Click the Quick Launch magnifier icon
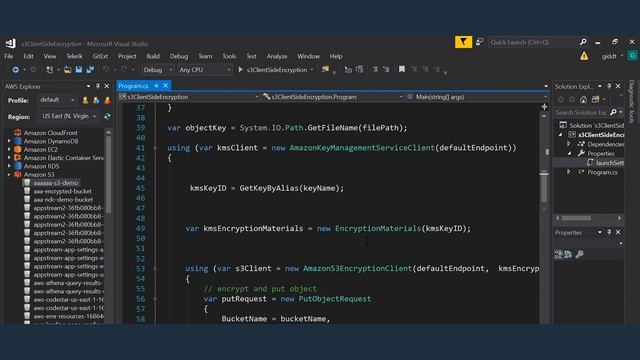The height and width of the screenshot is (360, 640). 583,42
